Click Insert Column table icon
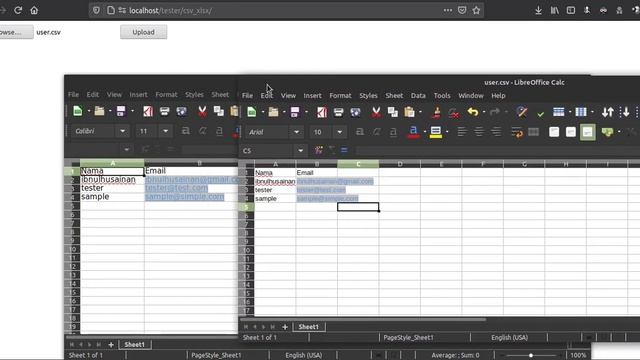The height and width of the screenshot is (360, 640). [x=580, y=112]
